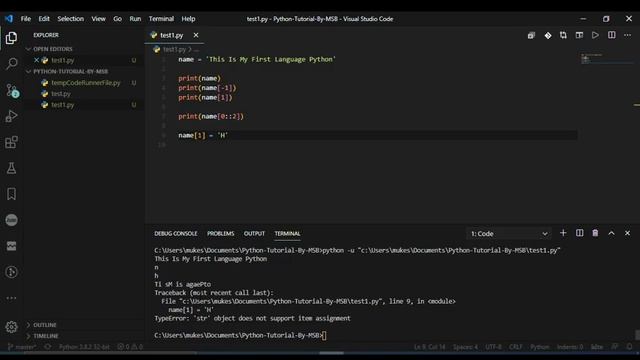Create a new terminal with plus icon
The image size is (640, 360).
pyautogui.click(x=563, y=233)
